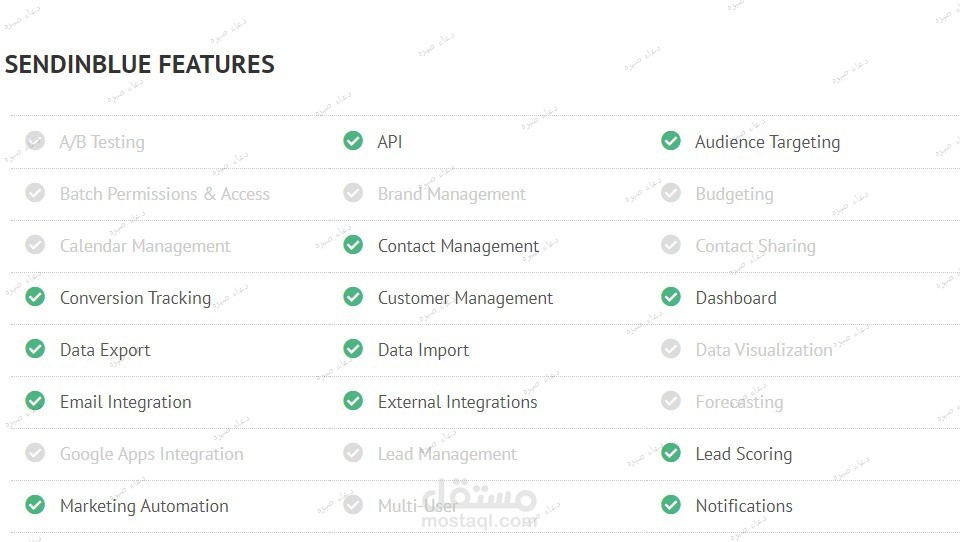The height and width of the screenshot is (542, 960).
Task: Click the check icon by Marketing Automation
Action: [x=35, y=505]
